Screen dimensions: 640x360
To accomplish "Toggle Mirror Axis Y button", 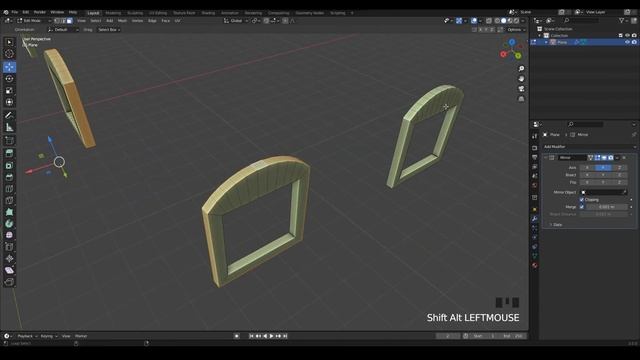I will tap(603, 167).
